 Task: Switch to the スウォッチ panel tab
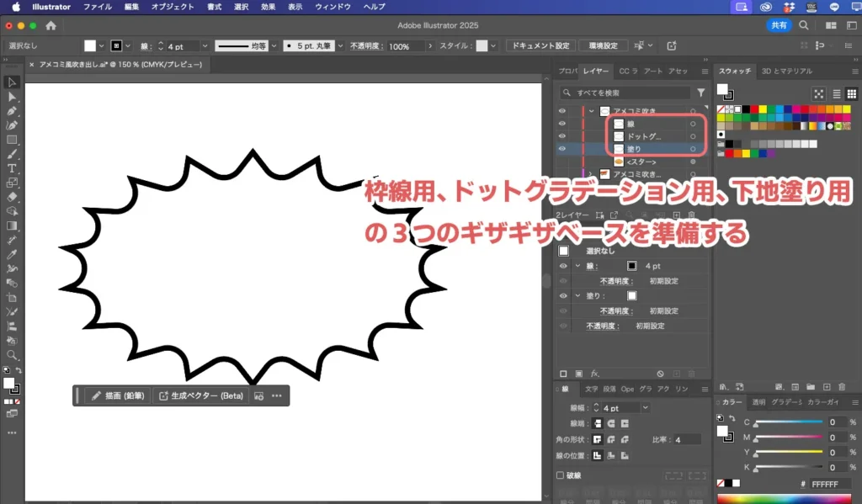735,71
